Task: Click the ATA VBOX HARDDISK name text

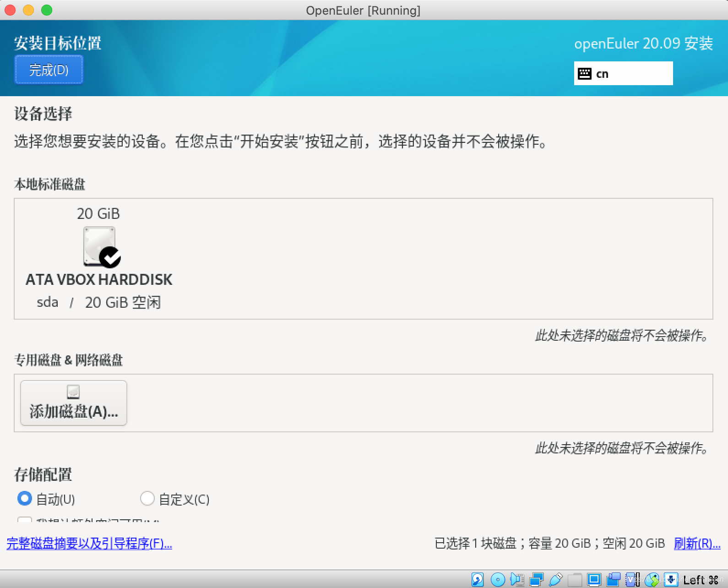Action: pos(99,279)
